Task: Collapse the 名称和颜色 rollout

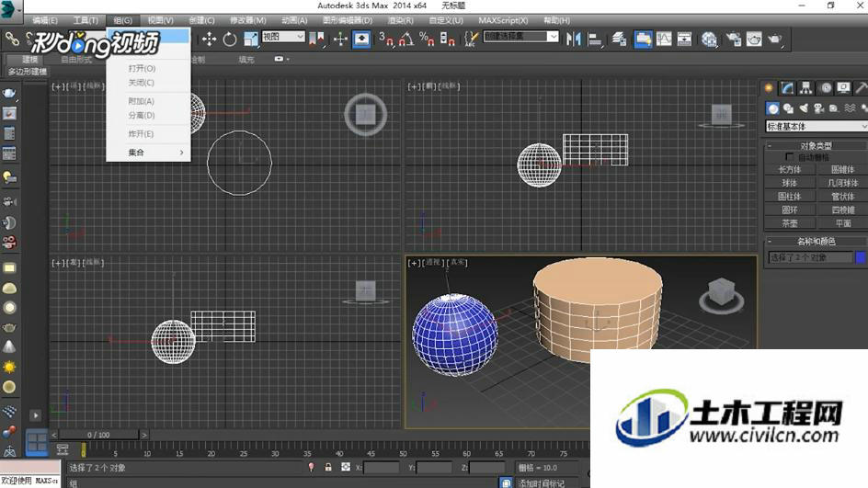Action: point(816,241)
